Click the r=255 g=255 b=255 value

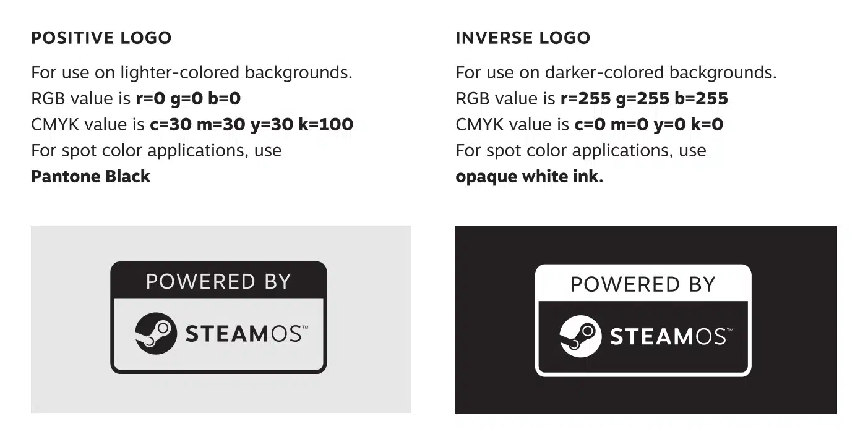click(x=644, y=98)
